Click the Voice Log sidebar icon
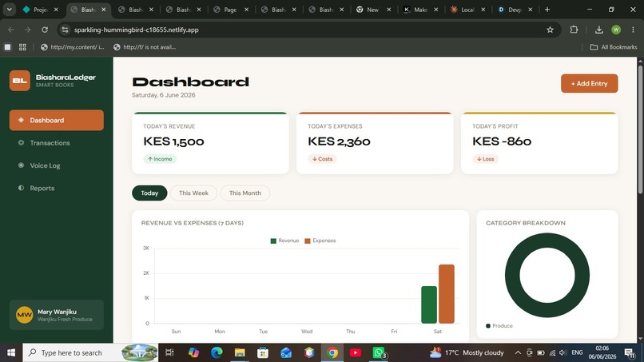 click(x=21, y=165)
